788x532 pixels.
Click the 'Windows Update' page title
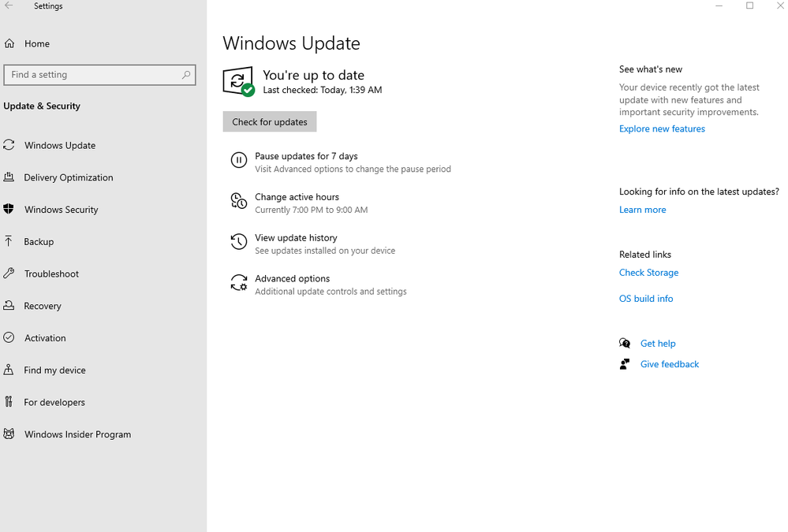pyautogui.click(x=292, y=43)
